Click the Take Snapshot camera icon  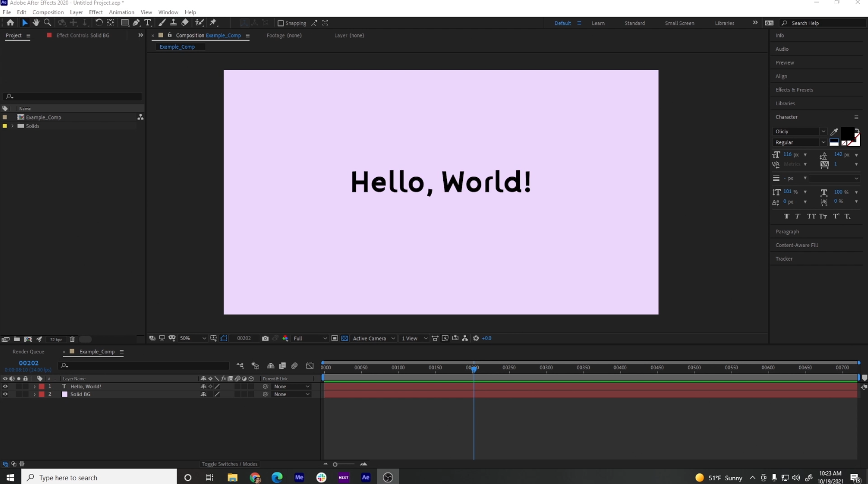[266, 339]
